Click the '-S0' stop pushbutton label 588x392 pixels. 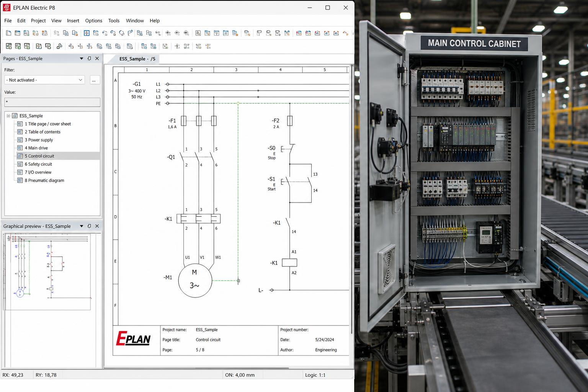pos(271,148)
